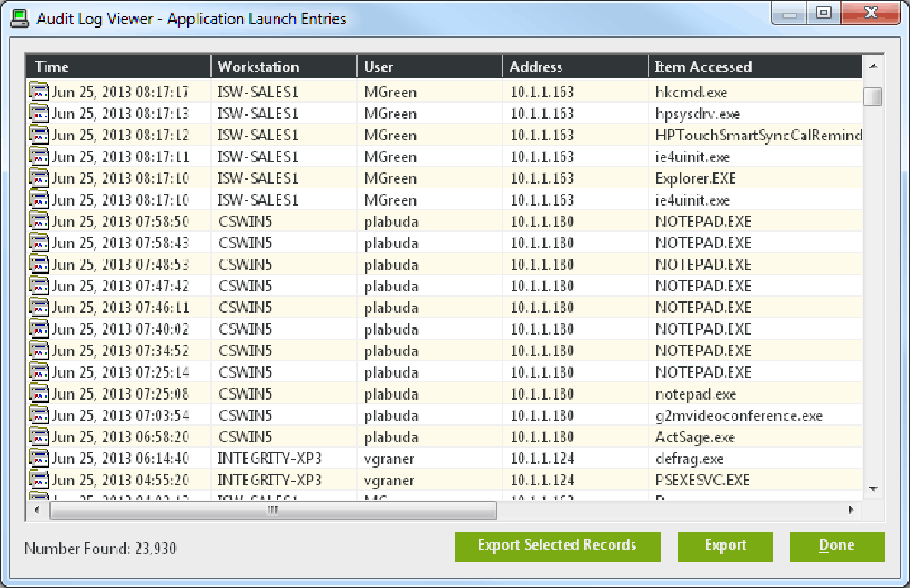
Task: Close the Audit Log Viewer window
Action: (871, 13)
